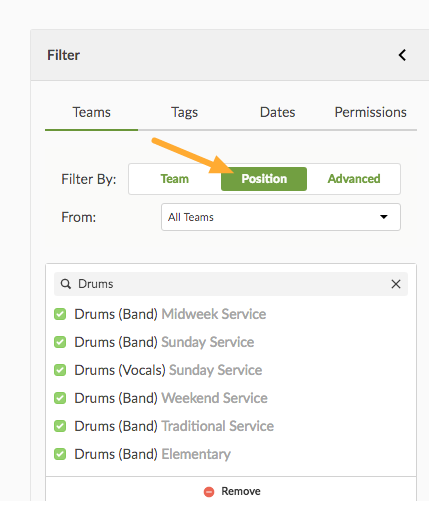This screenshot has width=429, height=520.
Task: Uncheck Drums (Band) Midweek Service
Action: coord(60,314)
